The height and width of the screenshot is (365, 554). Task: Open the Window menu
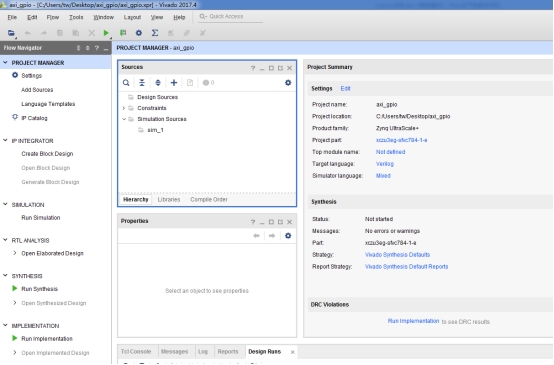tap(103, 17)
